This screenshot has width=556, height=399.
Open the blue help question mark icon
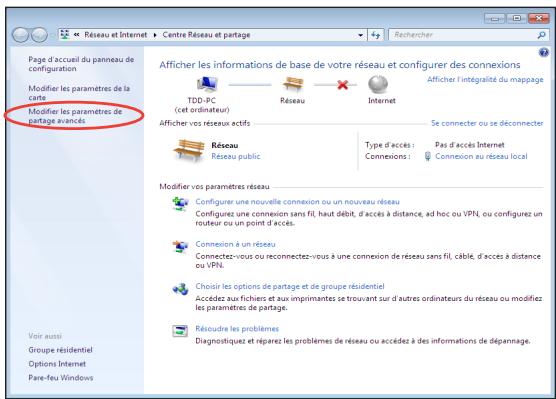pos(543,53)
